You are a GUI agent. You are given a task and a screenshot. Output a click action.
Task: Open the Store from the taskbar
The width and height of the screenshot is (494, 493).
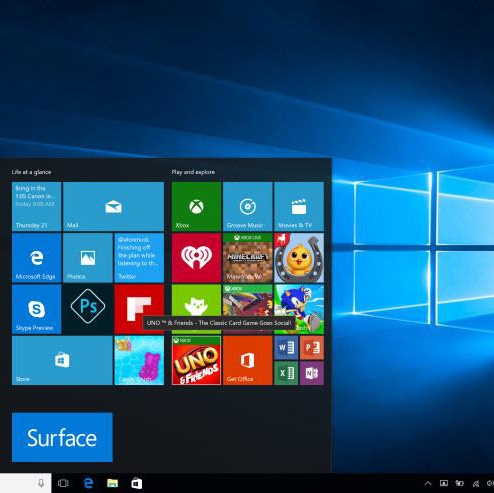[x=136, y=483]
